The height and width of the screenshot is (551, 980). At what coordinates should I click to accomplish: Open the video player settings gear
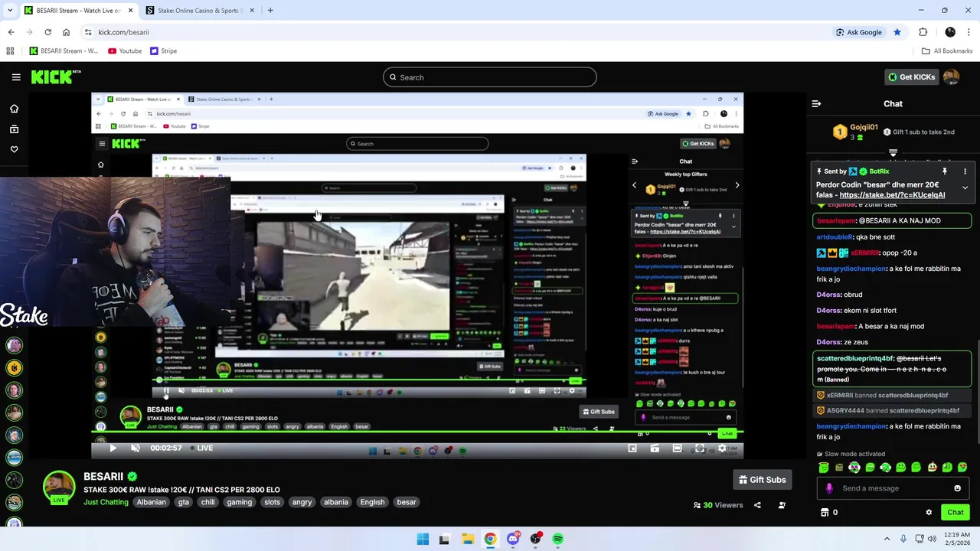(721, 448)
